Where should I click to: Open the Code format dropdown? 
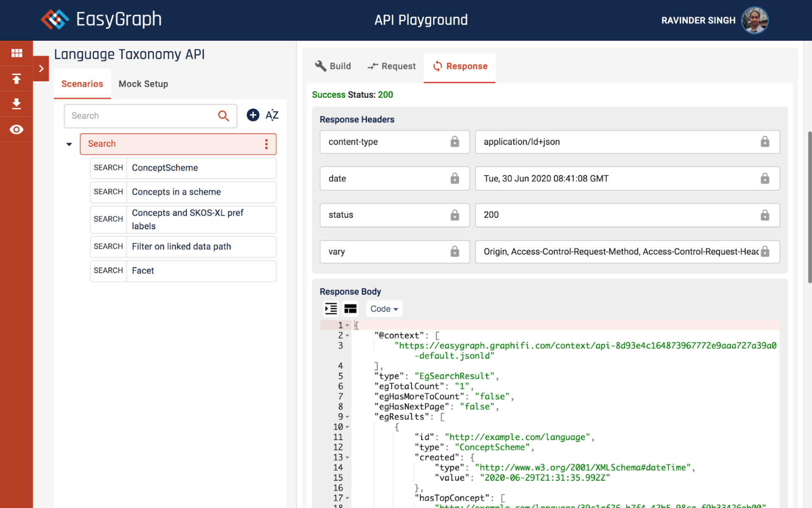click(x=384, y=309)
